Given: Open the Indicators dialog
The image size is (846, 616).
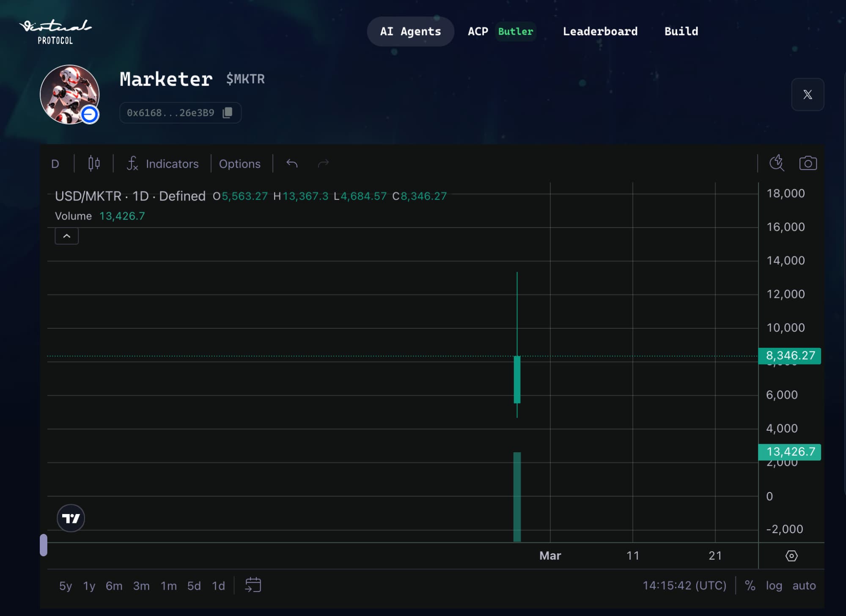Looking at the screenshot, I should tap(163, 164).
